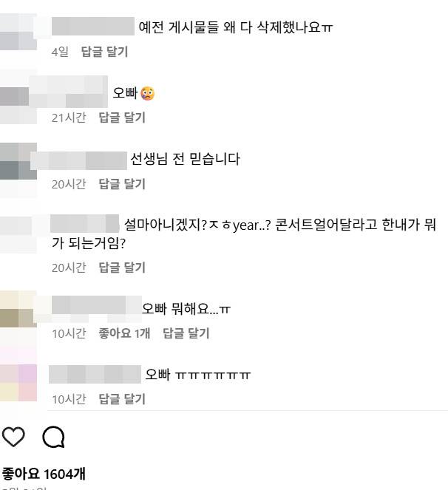The width and height of the screenshot is (448, 490).
Task: Open blurred username of first commenter
Action: [93, 27]
